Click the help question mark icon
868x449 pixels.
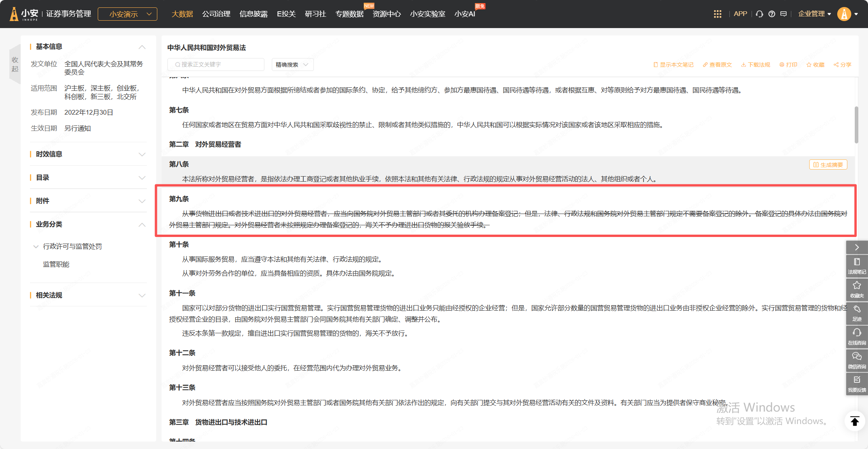[771, 14]
